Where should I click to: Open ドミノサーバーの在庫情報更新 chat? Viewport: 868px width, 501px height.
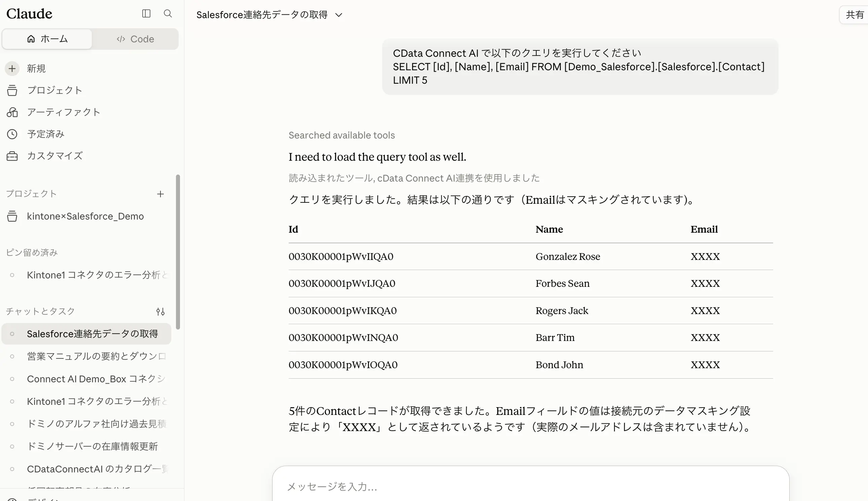86,446
